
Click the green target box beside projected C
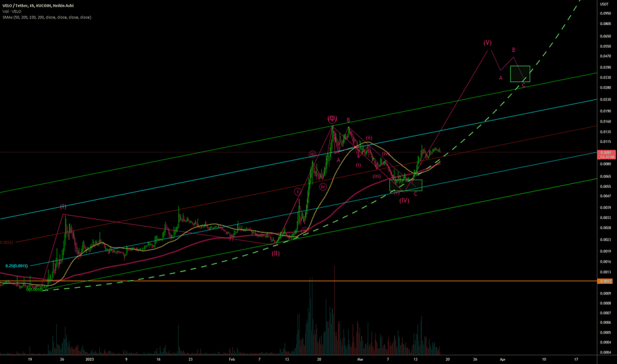pyautogui.click(x=520, y=73)
